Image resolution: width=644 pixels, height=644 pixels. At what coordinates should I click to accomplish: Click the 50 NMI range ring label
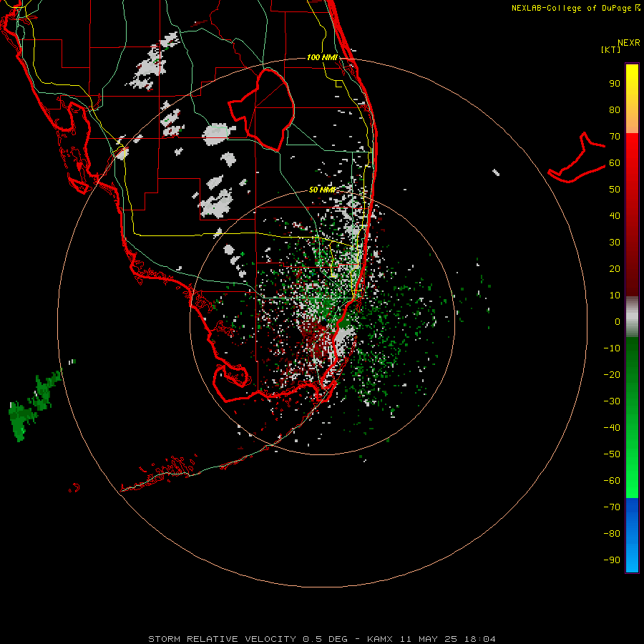[x=323, y=190]
